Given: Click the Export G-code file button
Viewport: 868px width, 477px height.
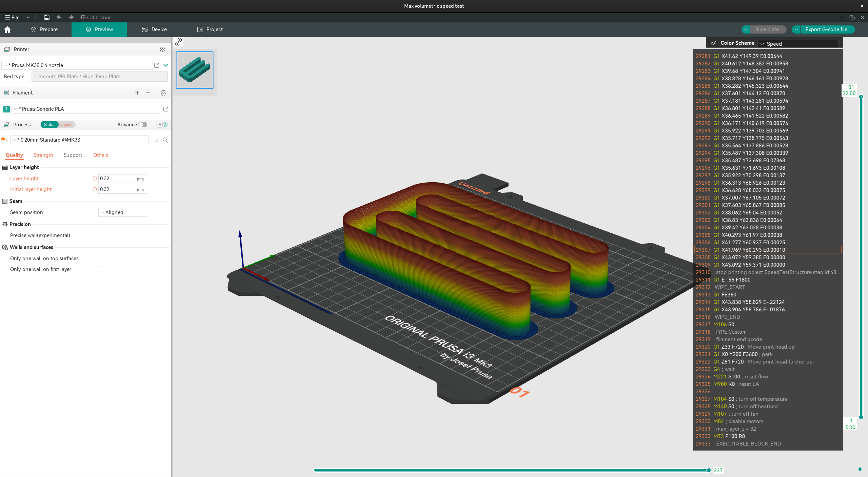Looking at the screenshot, I should point(826,29).
